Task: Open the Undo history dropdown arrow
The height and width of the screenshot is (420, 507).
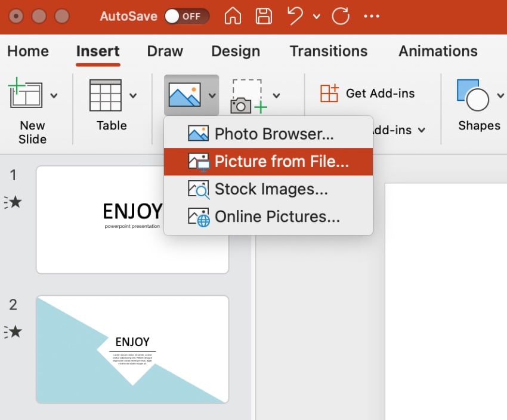Action: coord(317,17)
